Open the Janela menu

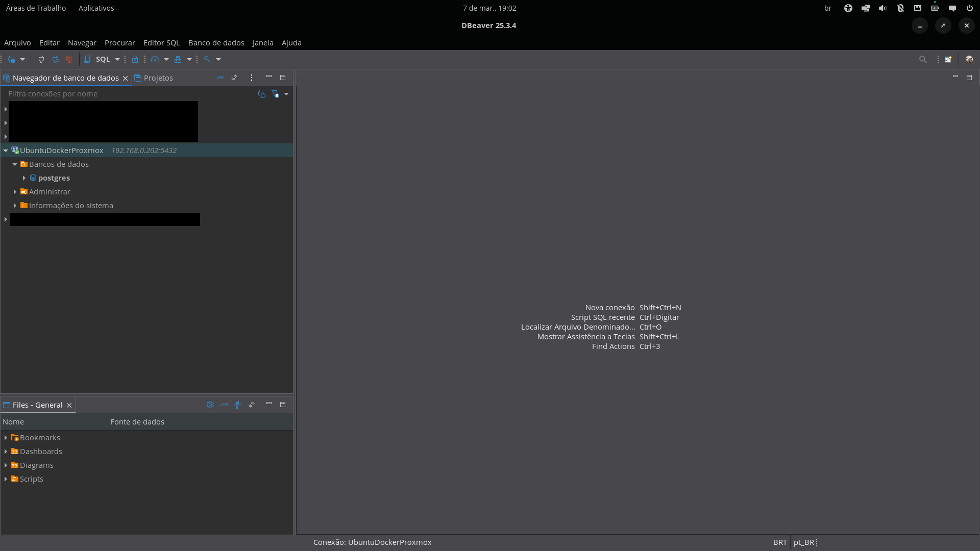(x=263, y=43)
